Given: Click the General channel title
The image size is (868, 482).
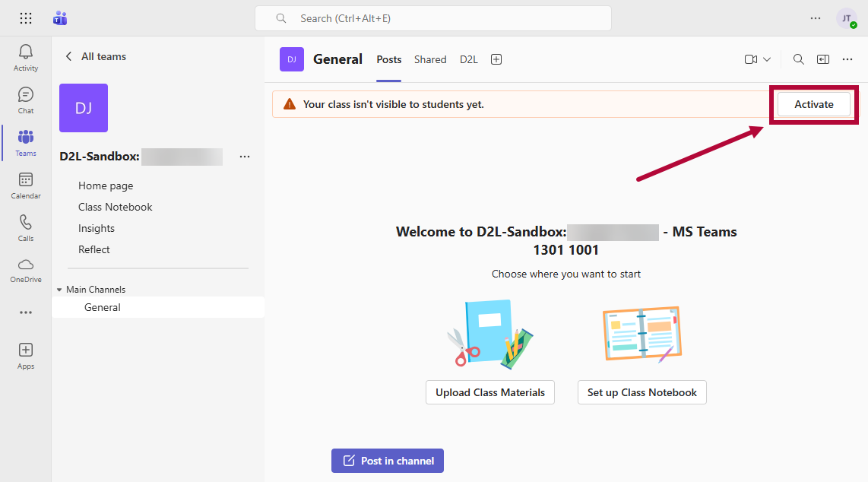Looking at the screenshot, I should 337,59.
